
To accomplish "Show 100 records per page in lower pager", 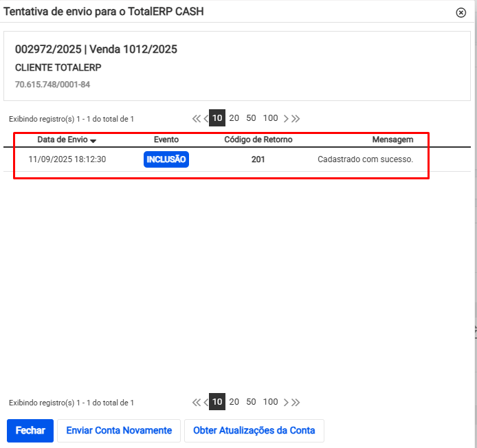I will tap(270, 401).
